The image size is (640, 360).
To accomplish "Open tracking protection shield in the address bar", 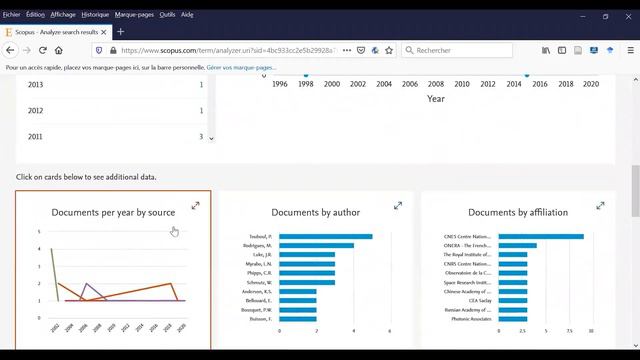I will pos(99,50).
